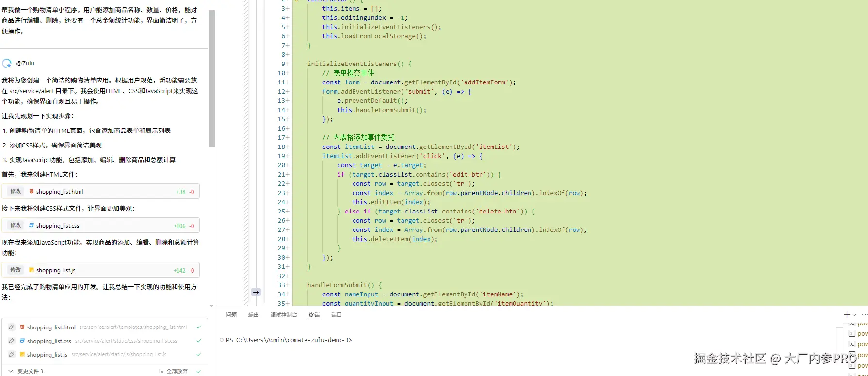
Task: Click the chat panel vertical scrollbar
Action: point(211,78)
